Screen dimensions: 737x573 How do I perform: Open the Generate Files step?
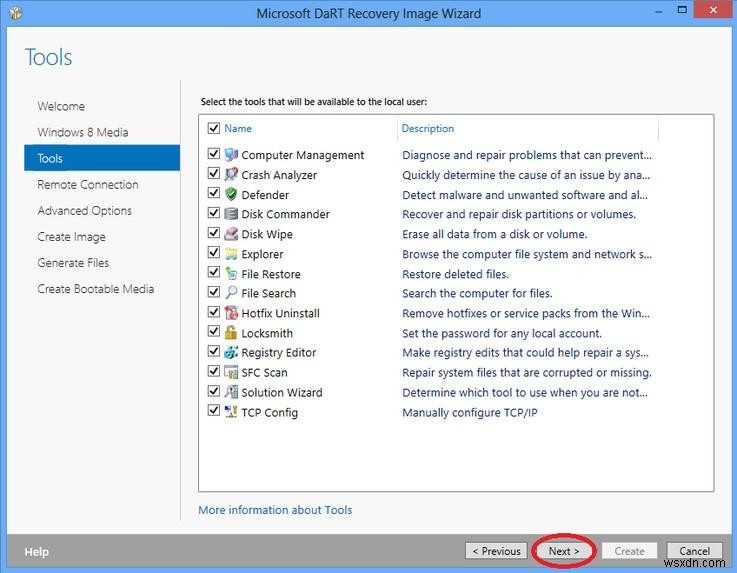tap(73, 263)
